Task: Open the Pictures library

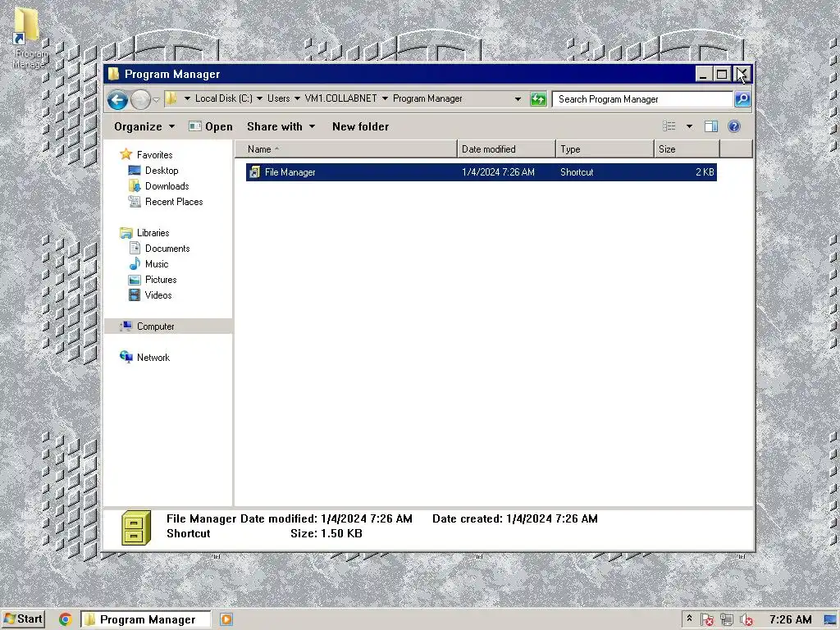Action: pos(161,280)
